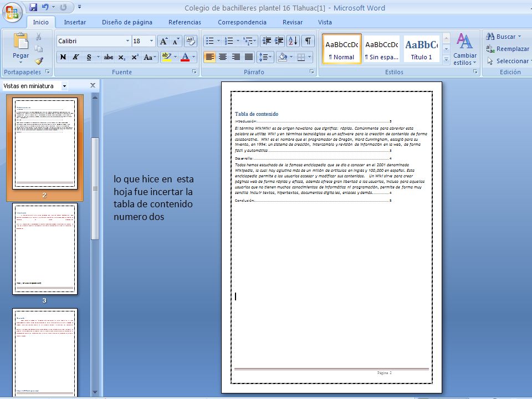Open the Revisar tab

[293, 22]
